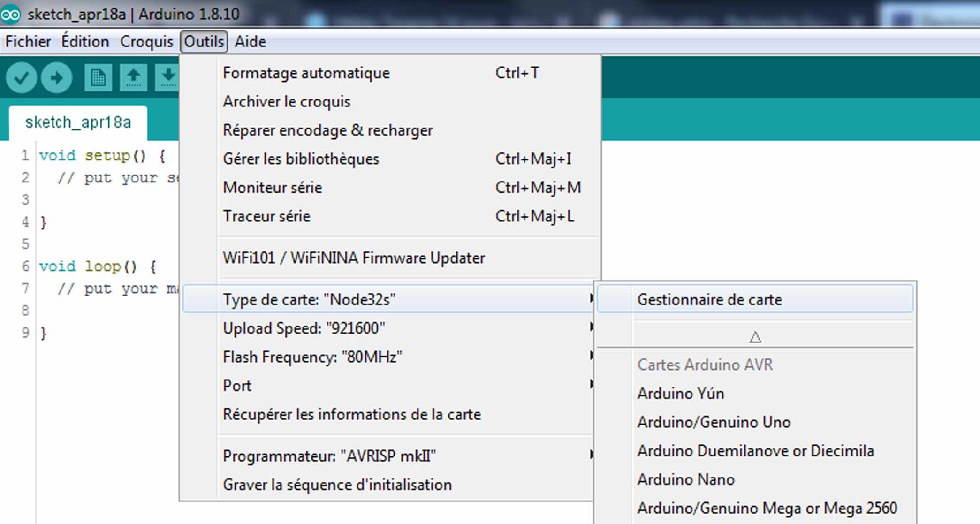Click the New sketch file icon
980x524 pixels.
98,77
